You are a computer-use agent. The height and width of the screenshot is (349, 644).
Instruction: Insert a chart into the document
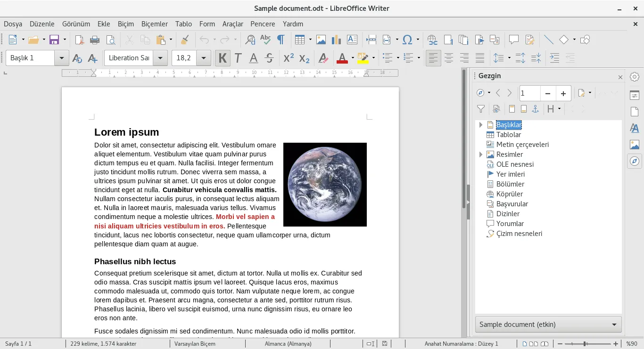(336, 40)
